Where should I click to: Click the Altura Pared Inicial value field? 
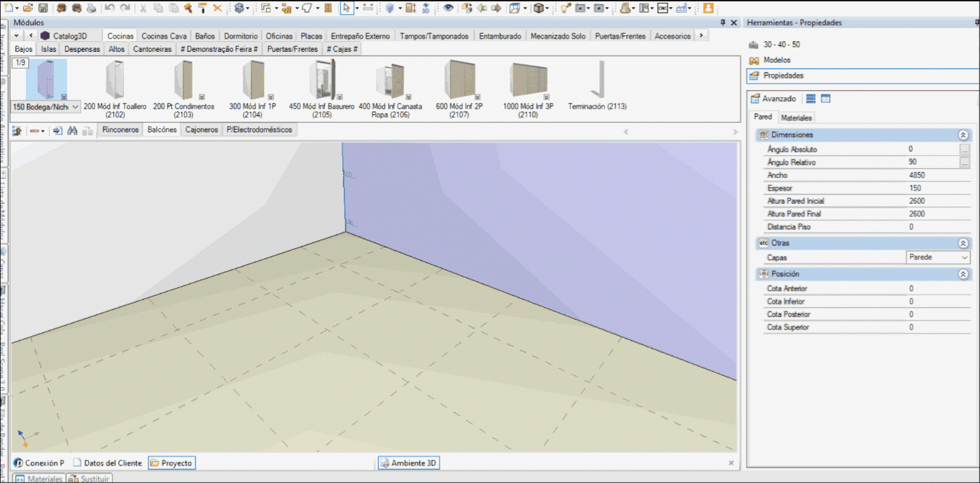[938, 201]
